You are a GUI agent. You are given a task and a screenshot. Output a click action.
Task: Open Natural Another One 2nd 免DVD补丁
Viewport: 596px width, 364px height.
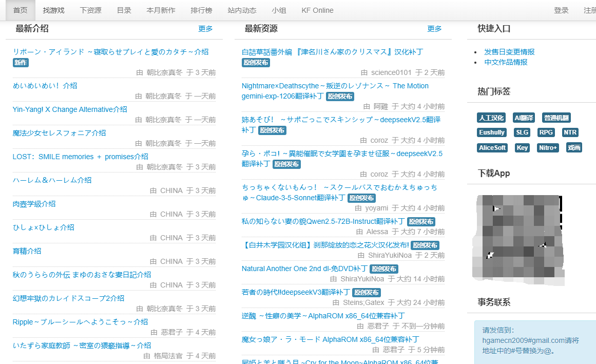point(304,269)
